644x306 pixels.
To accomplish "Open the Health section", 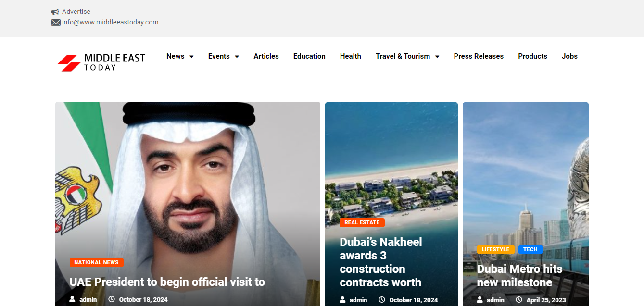I will click(x=350, y=56).
